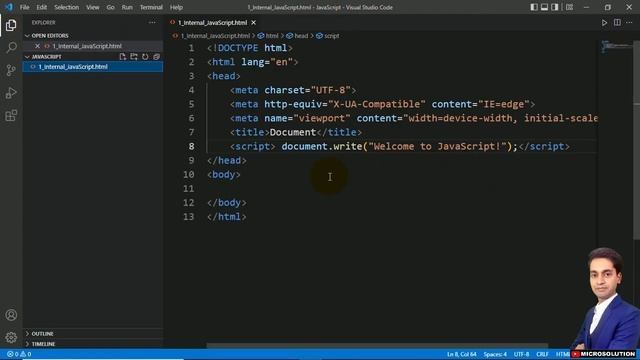Click the Ln 8, Col 64 status item

pos(462,354)
